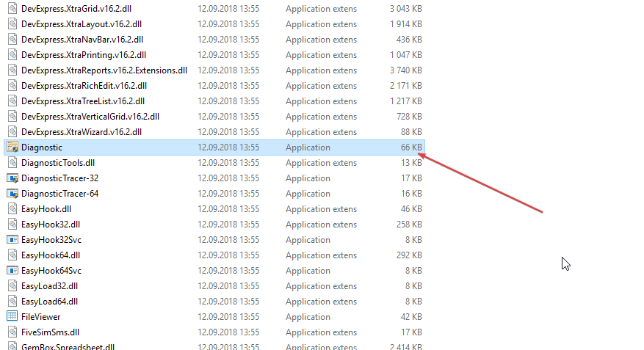Viewport: 644px width, 350px height.
Task: Select the DevExpress.XtraLayout.v16.2.dll file name
Action: (x=82, y=24)
